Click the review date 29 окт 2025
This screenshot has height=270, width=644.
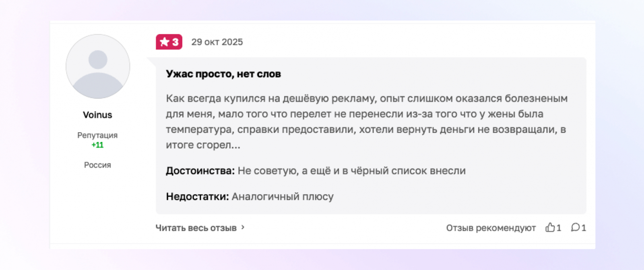[217, 42]
